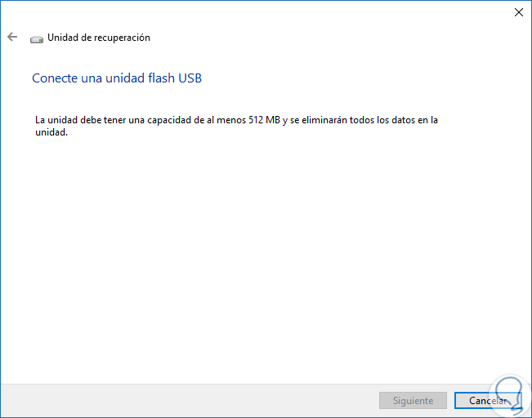Click the recovery drive icon in header
532x418 pixels.
[37, 38]
